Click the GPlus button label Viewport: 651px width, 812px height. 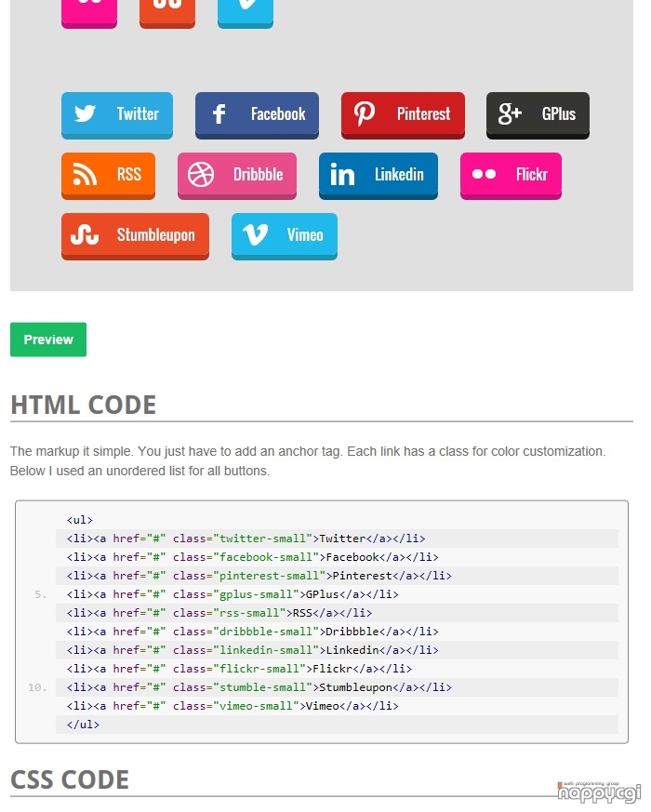pyautogui.click(x=559, y=113)
